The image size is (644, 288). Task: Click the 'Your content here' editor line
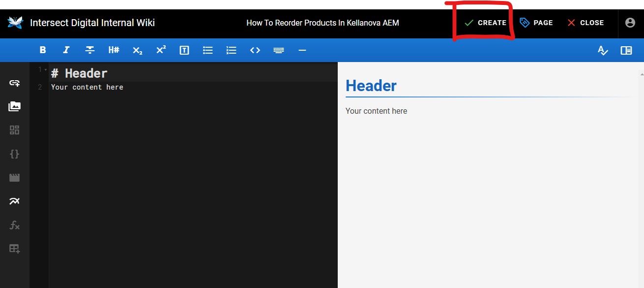click(87, 87)
